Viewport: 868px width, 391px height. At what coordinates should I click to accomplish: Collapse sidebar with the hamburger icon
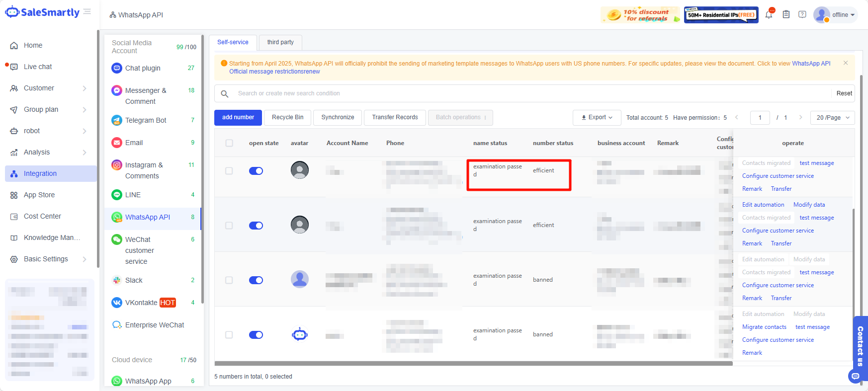(87, 11)
